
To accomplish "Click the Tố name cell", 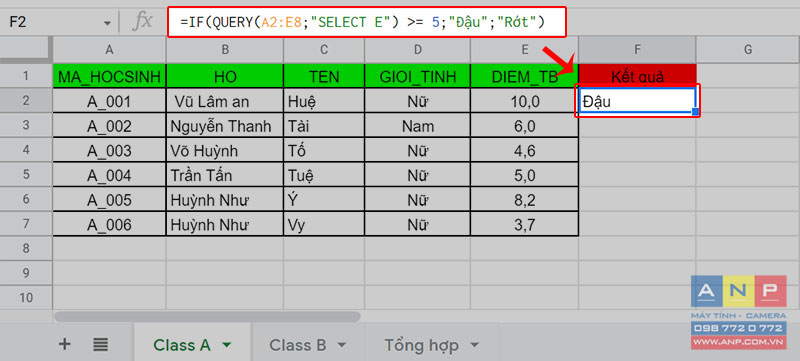I will click(324, 150).
